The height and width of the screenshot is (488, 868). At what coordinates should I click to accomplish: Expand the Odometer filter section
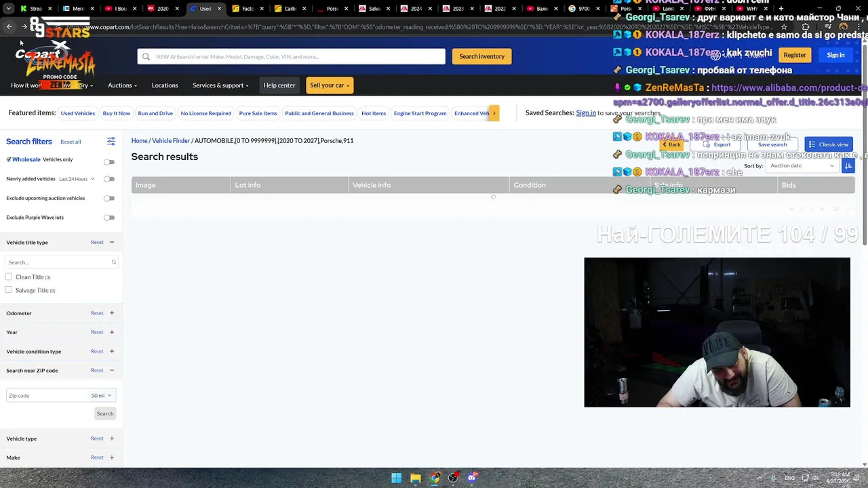tap(112, 313)
